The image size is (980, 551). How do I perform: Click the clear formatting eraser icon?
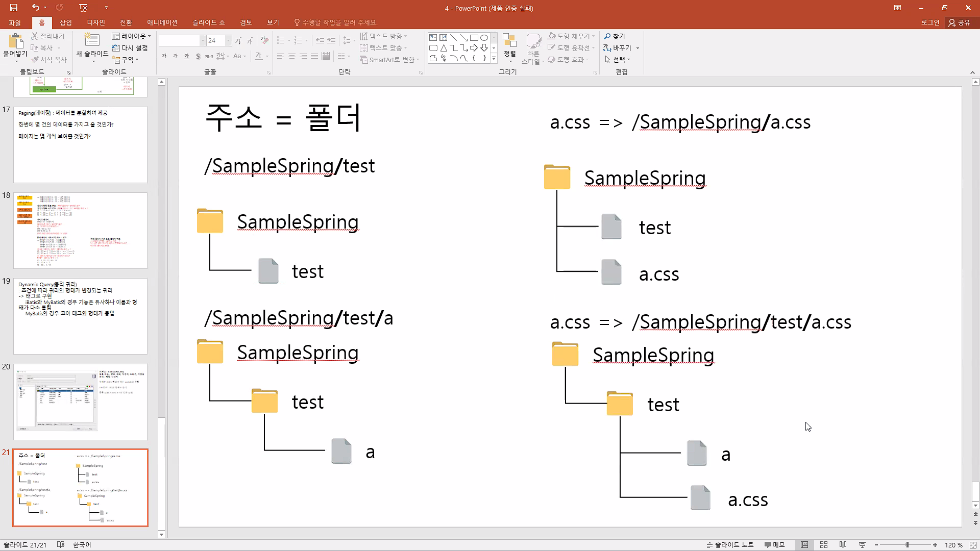[264, 40]
